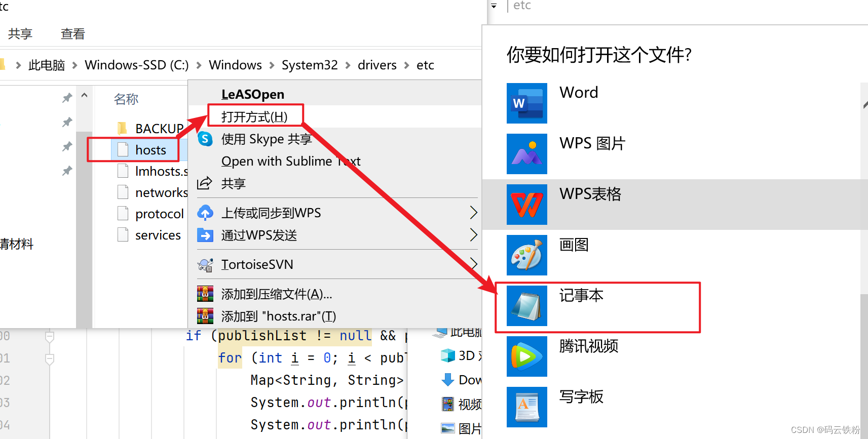Expand 通过WPS发送 submenu arrow

pos(473,235)
